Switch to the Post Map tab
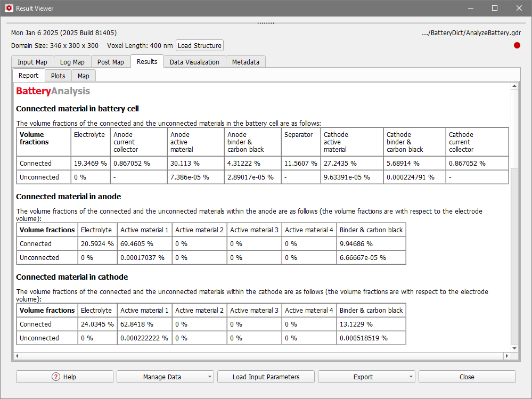532x399 pixels. (x=111, y=62)
